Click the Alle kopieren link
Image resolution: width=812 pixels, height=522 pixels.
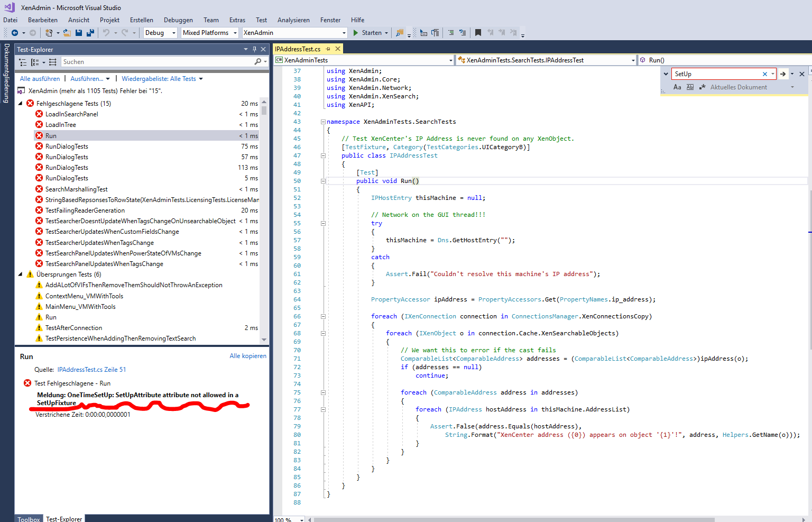coord(248,356)
